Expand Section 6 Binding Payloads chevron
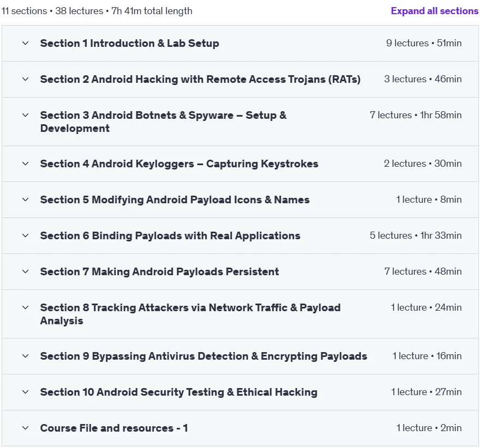480x448 pixels. pos(26,235)
